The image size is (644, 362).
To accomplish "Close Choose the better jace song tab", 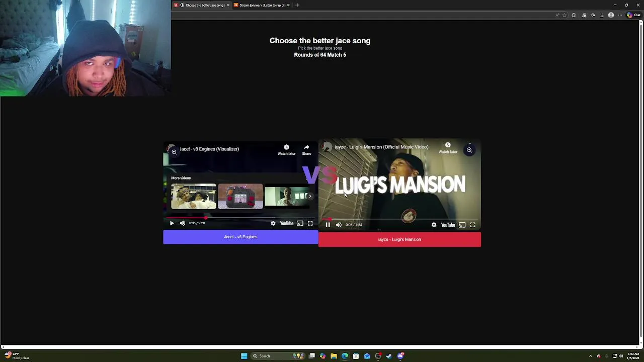I will pos(228,5).
